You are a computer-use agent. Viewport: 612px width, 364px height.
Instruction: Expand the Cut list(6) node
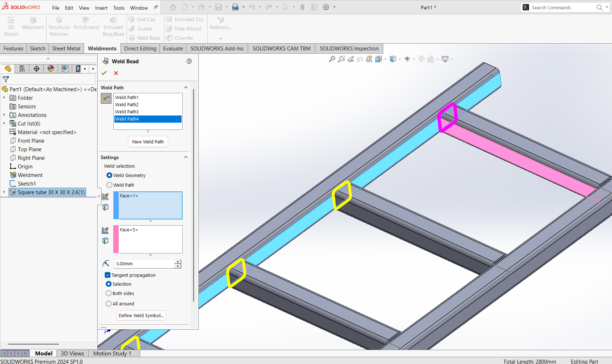[4, 124]
